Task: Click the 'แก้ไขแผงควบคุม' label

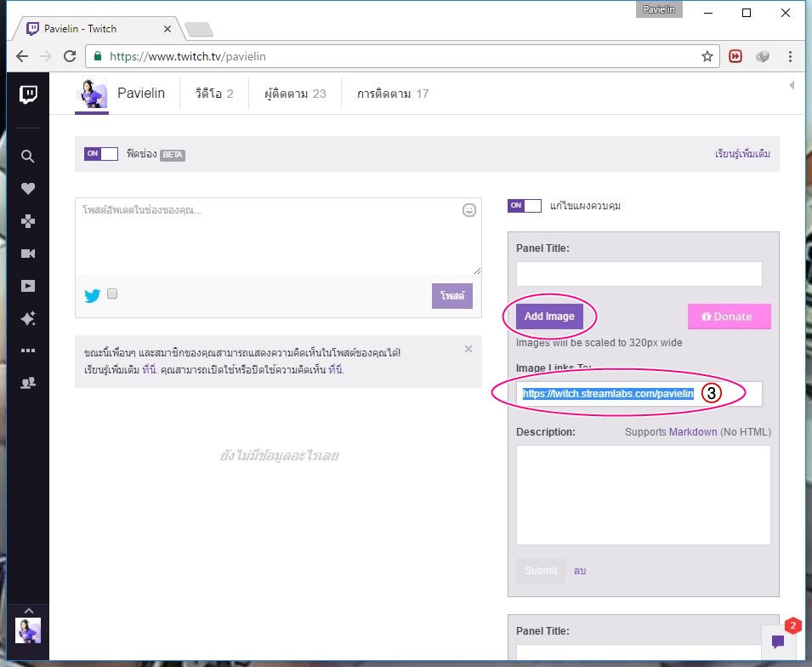Action: pos(585,206)
